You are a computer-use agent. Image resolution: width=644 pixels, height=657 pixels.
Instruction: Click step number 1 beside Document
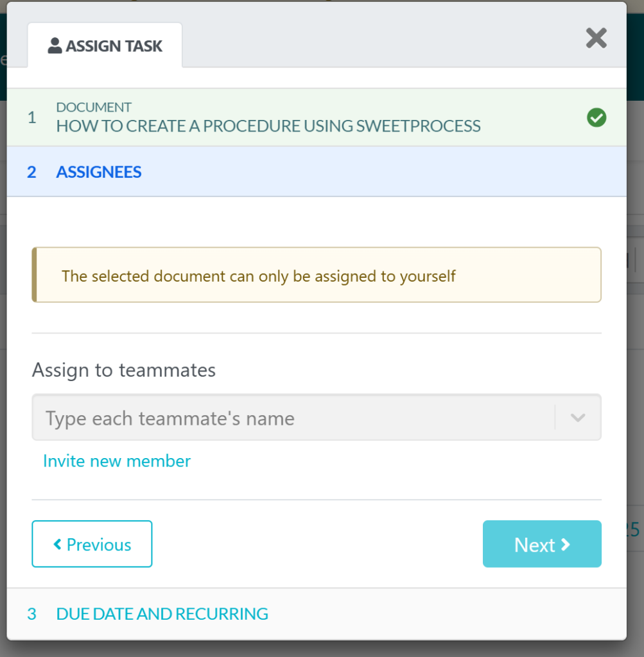point(32,118)
